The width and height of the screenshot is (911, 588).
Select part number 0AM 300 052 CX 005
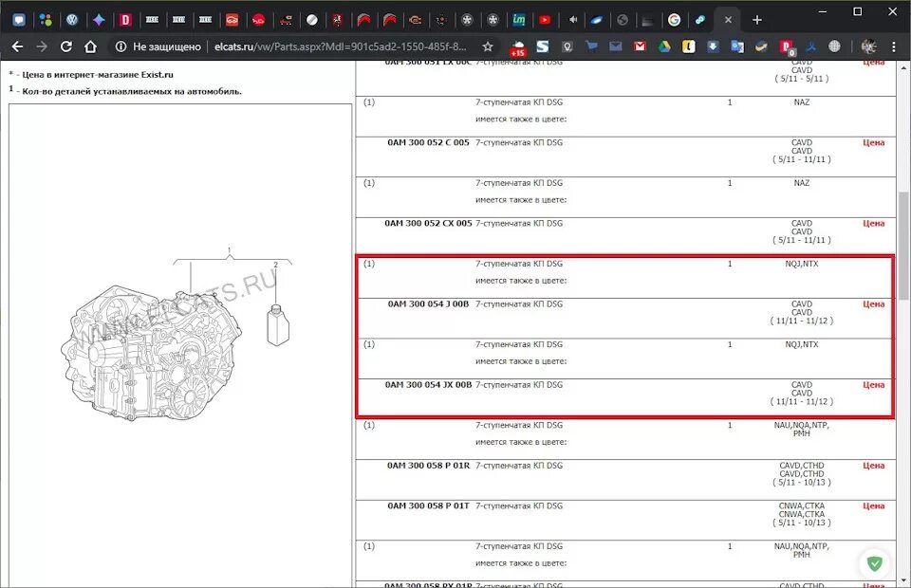(x=428, y=223)
